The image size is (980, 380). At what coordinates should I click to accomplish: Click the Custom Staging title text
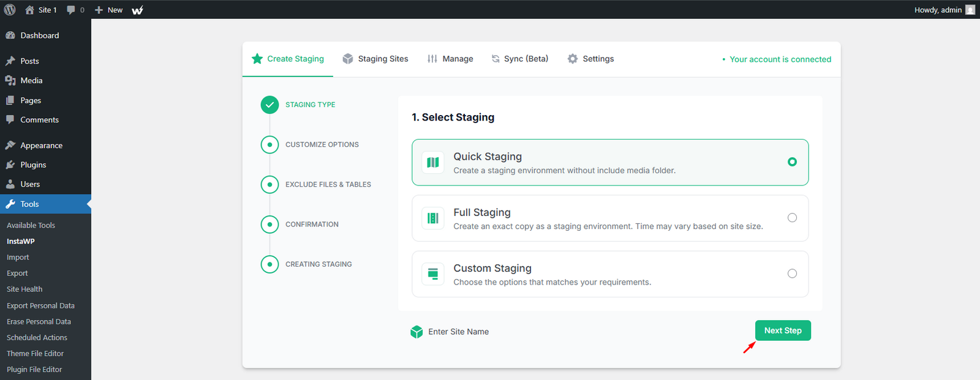(x=492, y=268)
